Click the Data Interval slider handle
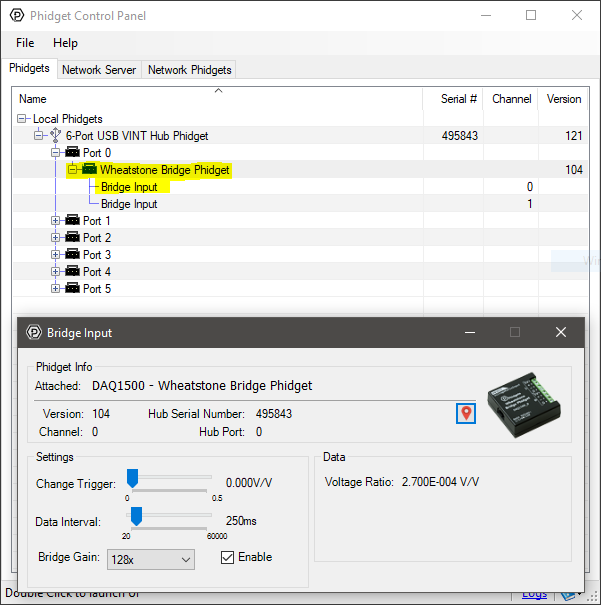 pos(136,516)
